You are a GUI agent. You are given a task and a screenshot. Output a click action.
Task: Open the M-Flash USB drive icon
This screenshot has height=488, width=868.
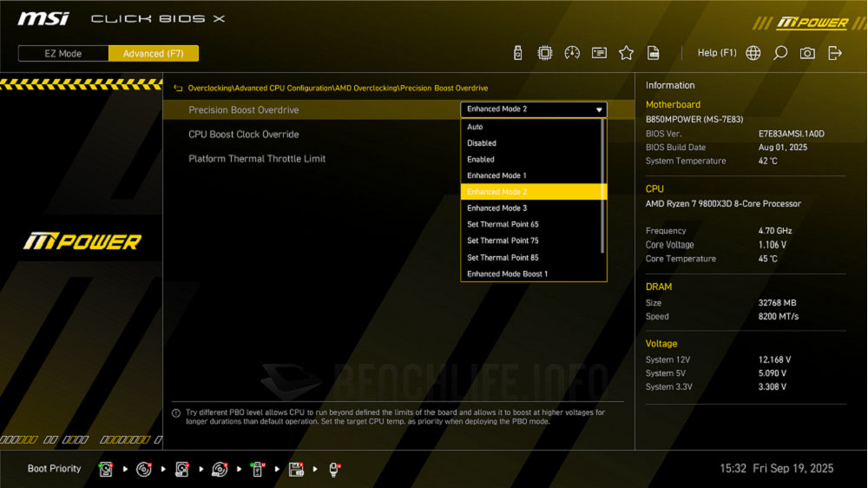click(517, 53)
